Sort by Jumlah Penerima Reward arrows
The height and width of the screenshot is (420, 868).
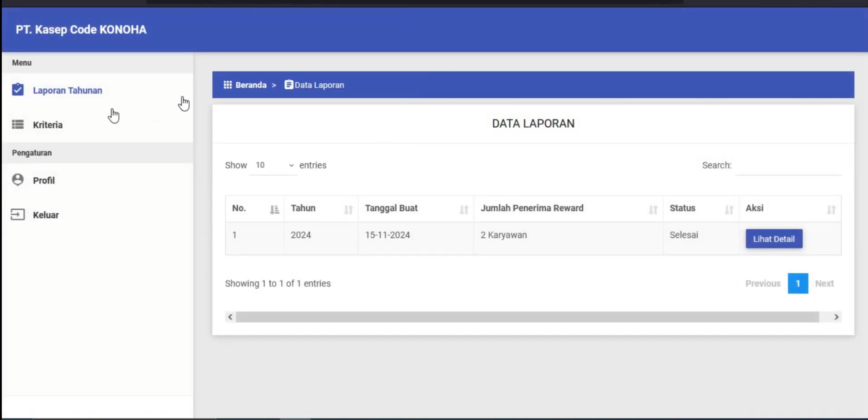point(653,209)
